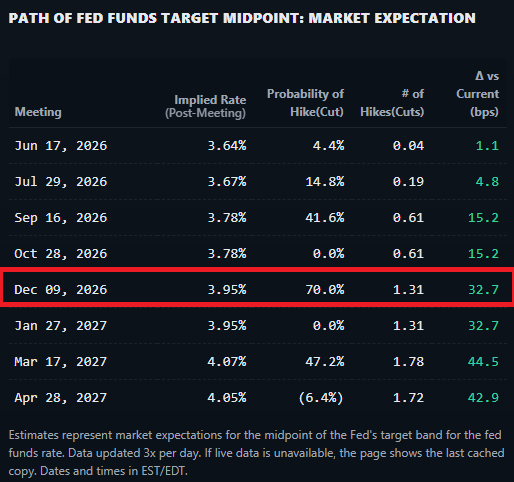Select the Jun 17, 2026 meeting row
The height and width of the screenshot is (482, 514).
point(257,146)
